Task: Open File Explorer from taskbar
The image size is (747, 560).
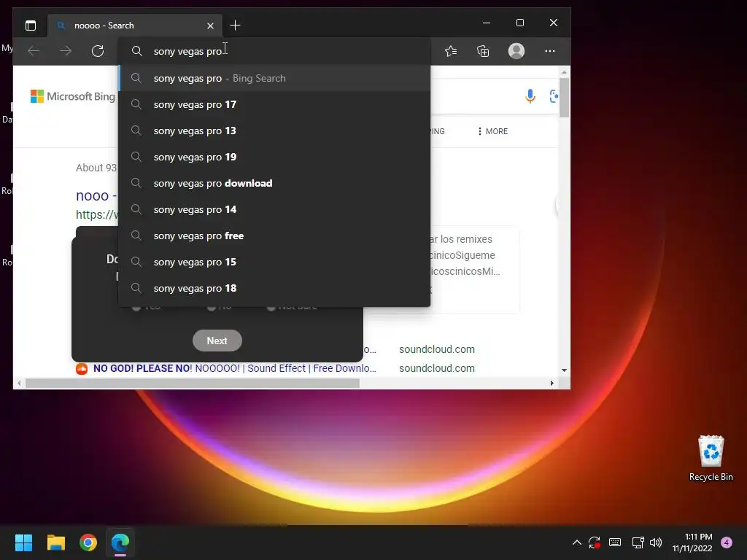Action: 55,542
